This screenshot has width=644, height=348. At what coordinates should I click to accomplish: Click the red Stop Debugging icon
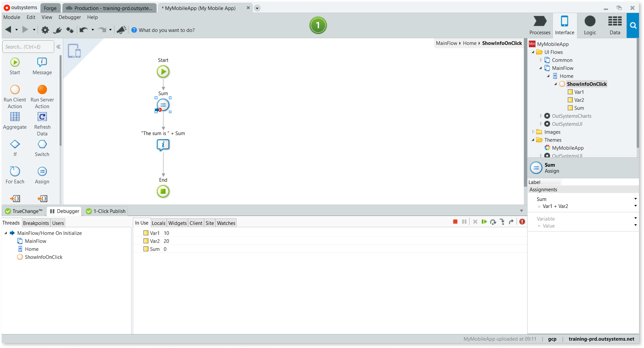[x=455, y=222]
